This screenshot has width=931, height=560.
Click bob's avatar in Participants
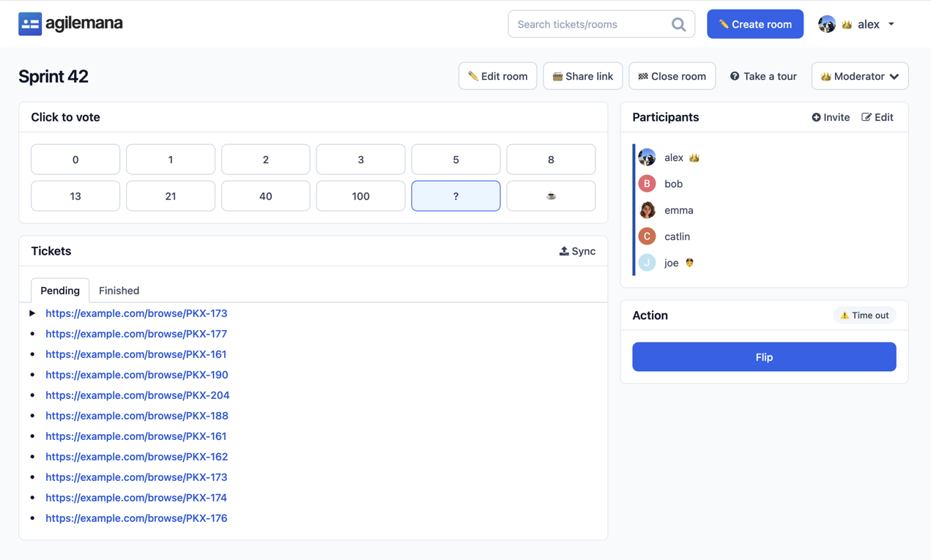(647, 184)
